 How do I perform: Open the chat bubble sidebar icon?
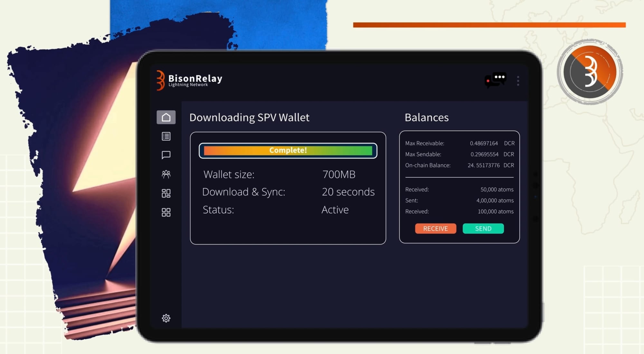pos(166,155)
